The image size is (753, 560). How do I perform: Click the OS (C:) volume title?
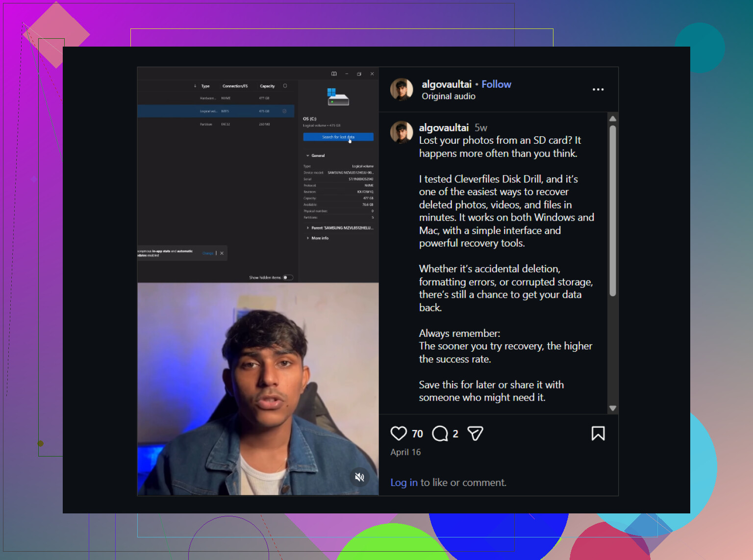click(x=310, y=119)
